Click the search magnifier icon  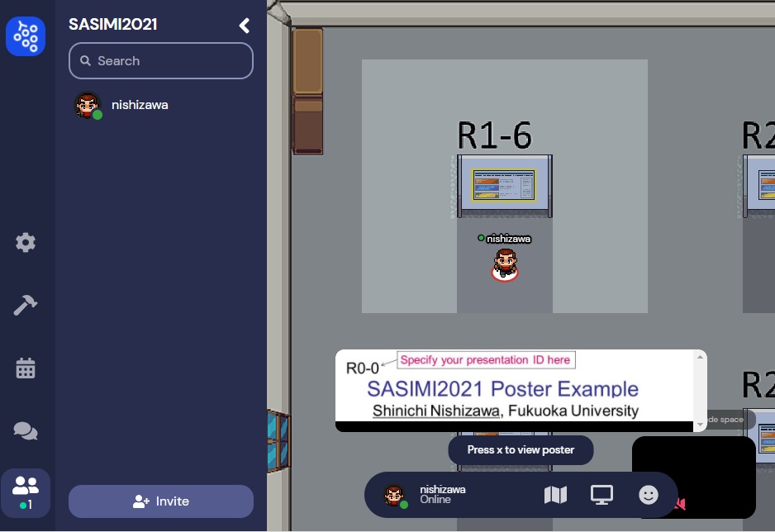(x=85, y=60)
